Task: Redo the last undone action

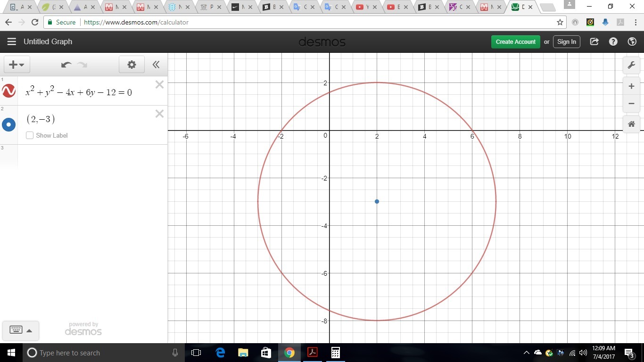Action: click(83, 65)
